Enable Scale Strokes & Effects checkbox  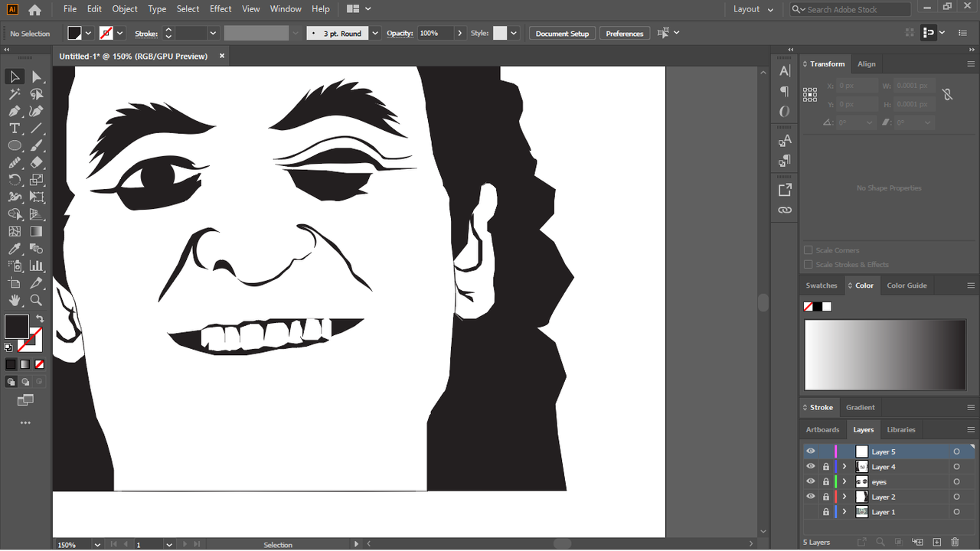[x=808, y=265]
